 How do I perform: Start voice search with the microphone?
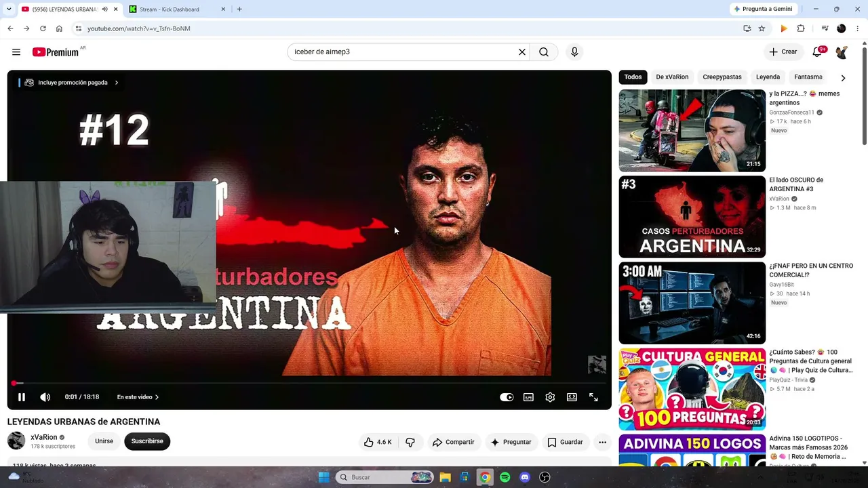point(574,52)
